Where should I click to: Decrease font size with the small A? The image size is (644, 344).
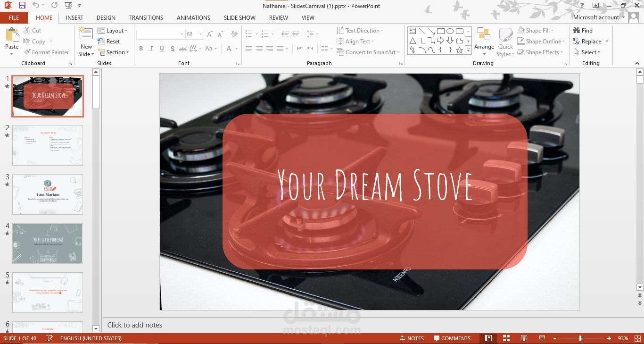(221, 34)
